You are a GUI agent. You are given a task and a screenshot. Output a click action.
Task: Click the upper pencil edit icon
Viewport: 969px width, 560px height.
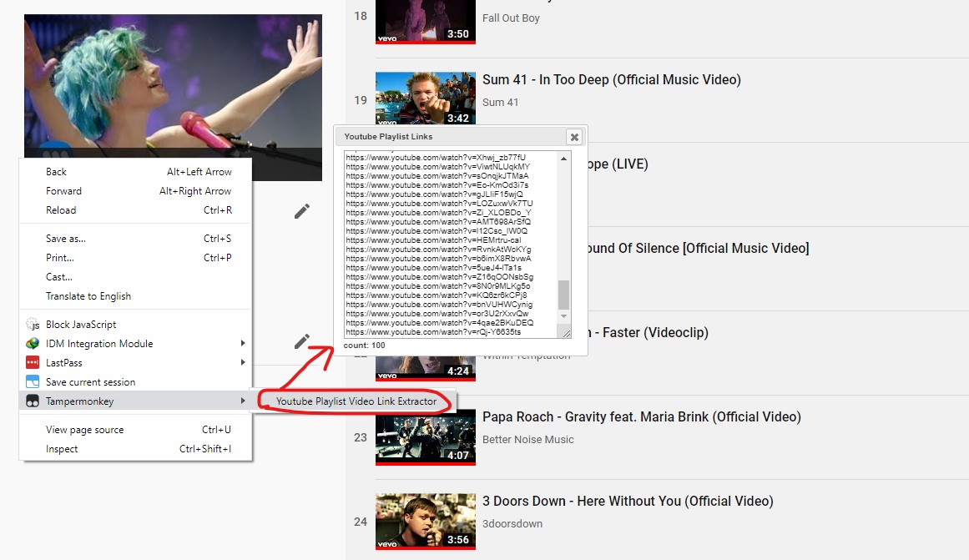click(302, 211)
